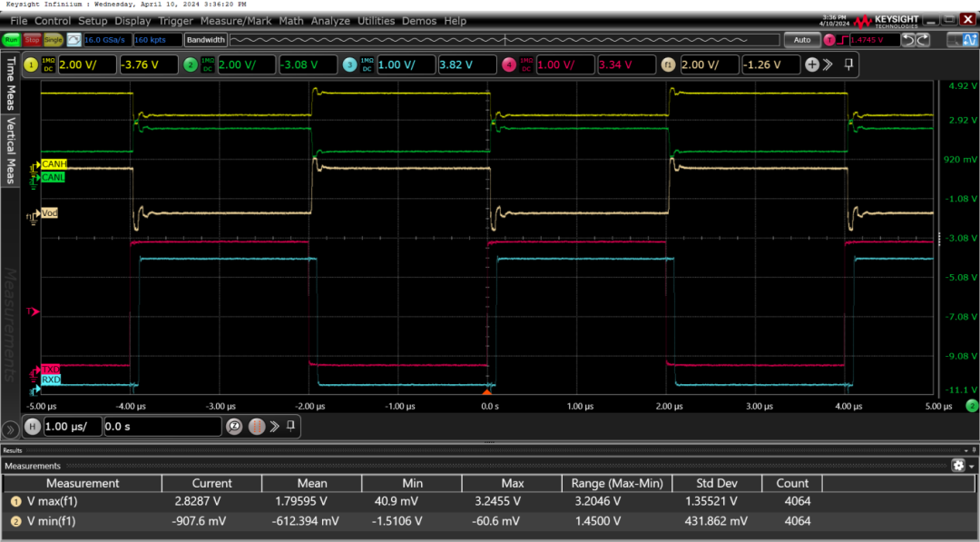Expand horizontal toolbar double chevron
The height and width of the screenshot is (542, 980).
272,427
